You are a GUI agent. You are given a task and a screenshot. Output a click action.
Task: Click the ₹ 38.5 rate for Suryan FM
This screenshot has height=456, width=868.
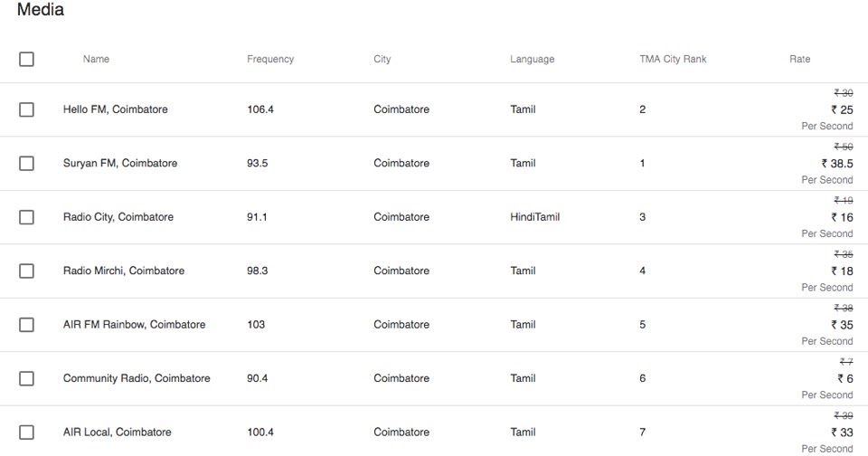836,164
